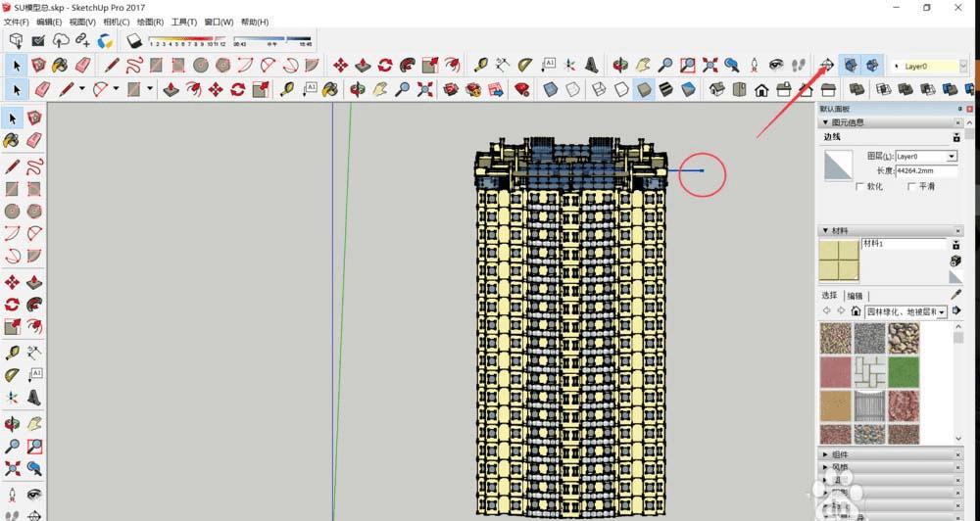
Task: Enable the 平滑 checkbox
Action: coord(911,187)
